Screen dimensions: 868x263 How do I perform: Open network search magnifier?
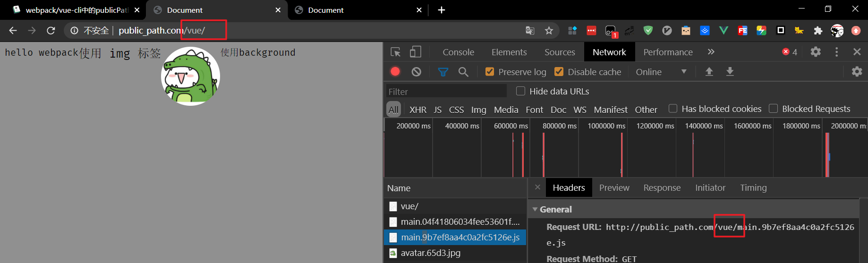[463, 72]
